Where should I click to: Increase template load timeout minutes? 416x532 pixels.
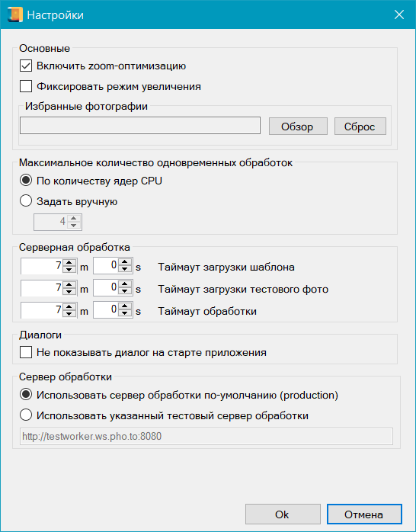pyautogui.click(x=69, y=262)
